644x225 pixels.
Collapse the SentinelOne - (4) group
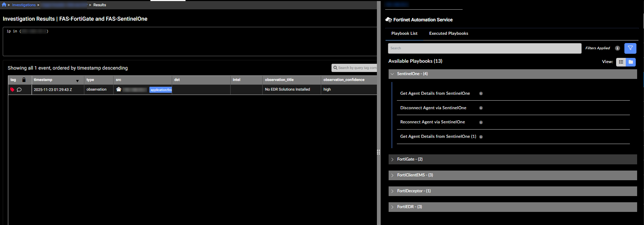click(x=513, y=74)
